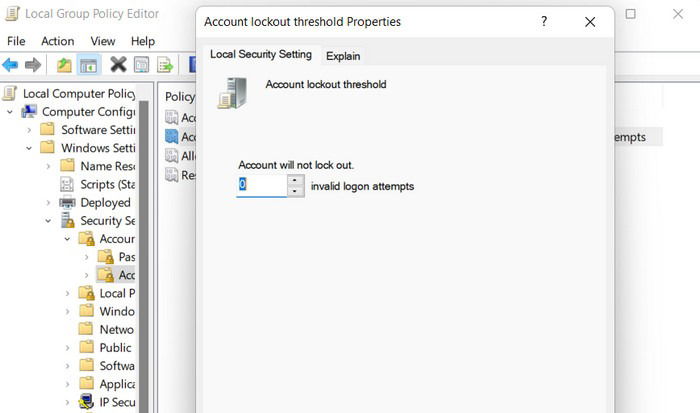Select Account Lockout Policy folder
Screen dimensions: 700x413
(x=126, y=275)
